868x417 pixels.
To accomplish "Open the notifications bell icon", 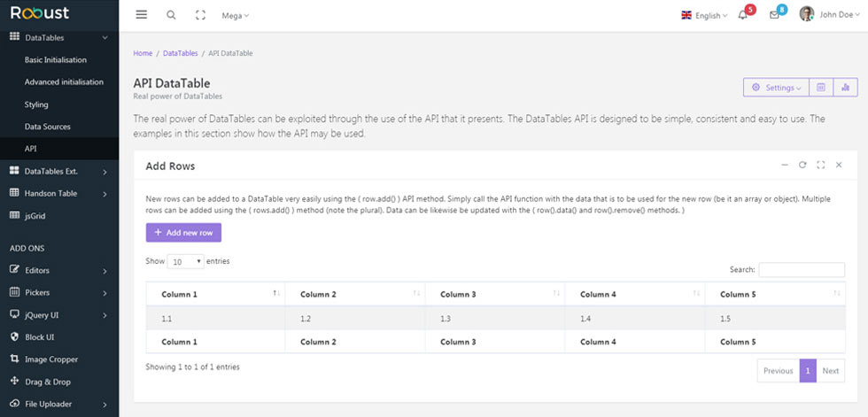I will point(743,15).
